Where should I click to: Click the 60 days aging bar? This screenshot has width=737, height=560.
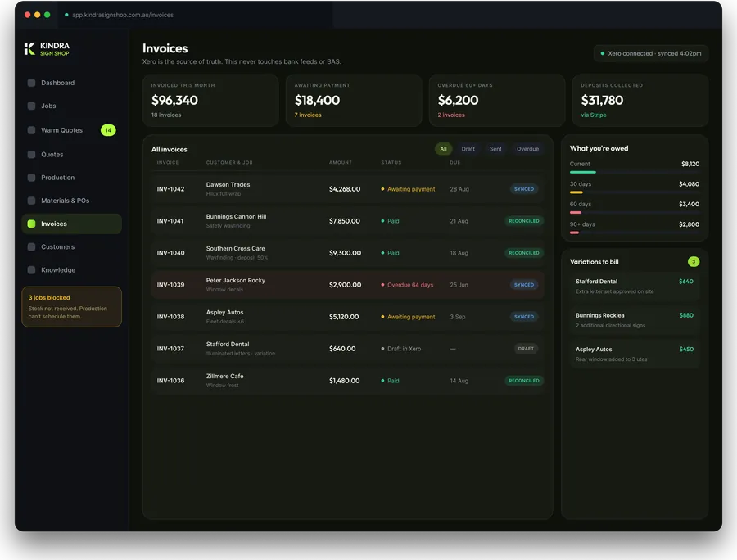click(635, 213)
